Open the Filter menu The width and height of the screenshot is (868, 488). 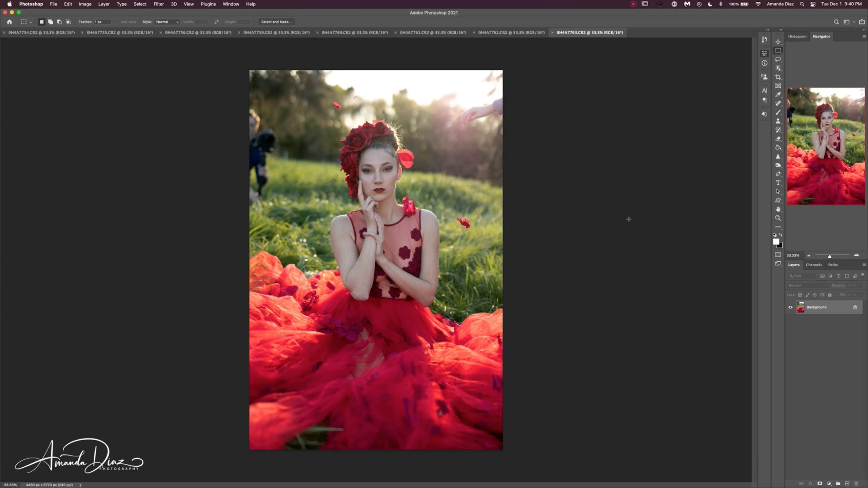click(158, 4)
